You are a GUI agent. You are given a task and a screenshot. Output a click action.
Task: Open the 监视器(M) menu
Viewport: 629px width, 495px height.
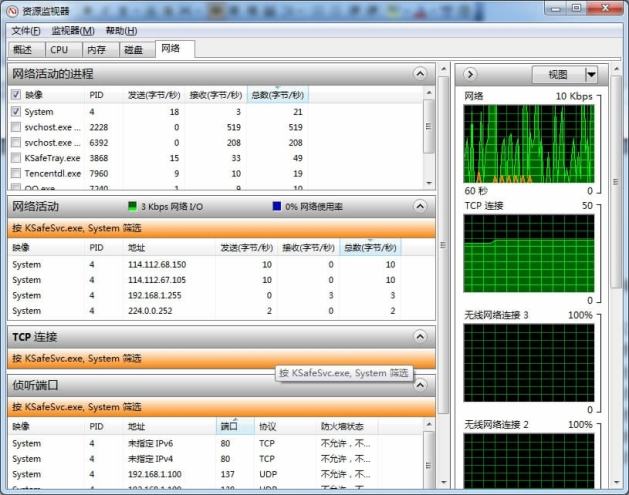73,31
